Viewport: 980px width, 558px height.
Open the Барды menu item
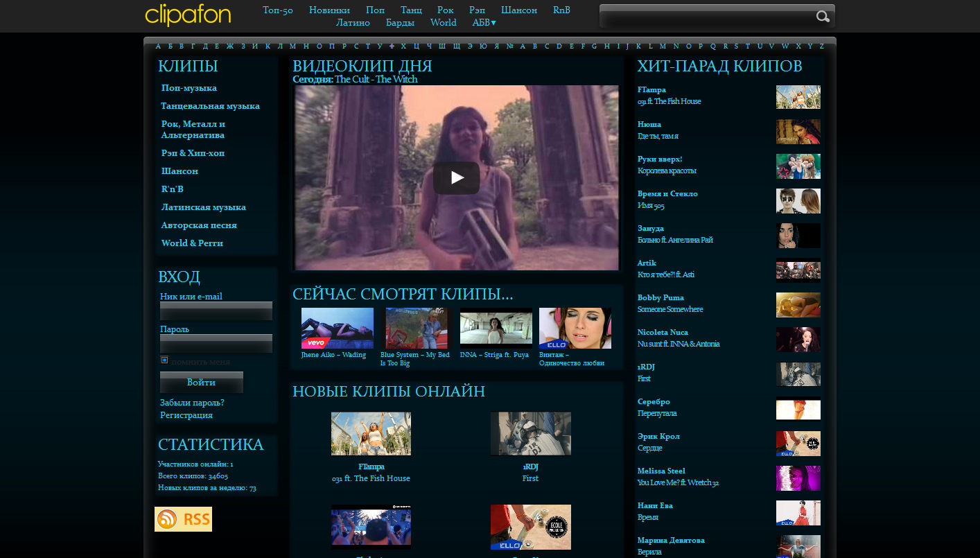coord(400,22)
